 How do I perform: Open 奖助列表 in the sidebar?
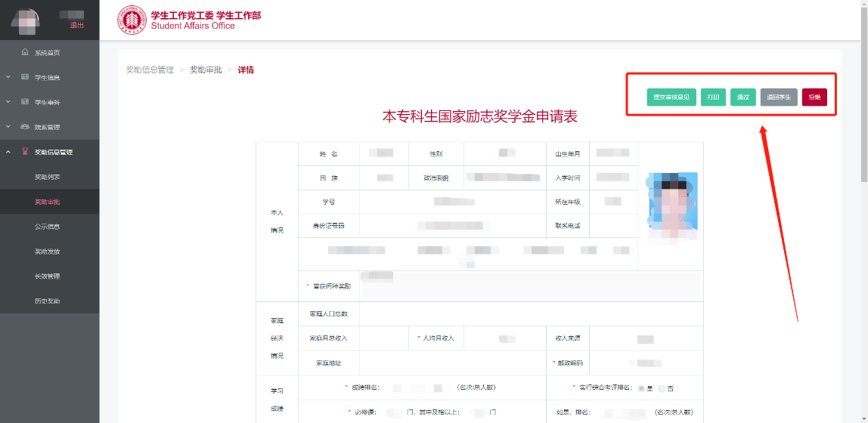pos(48,177)
